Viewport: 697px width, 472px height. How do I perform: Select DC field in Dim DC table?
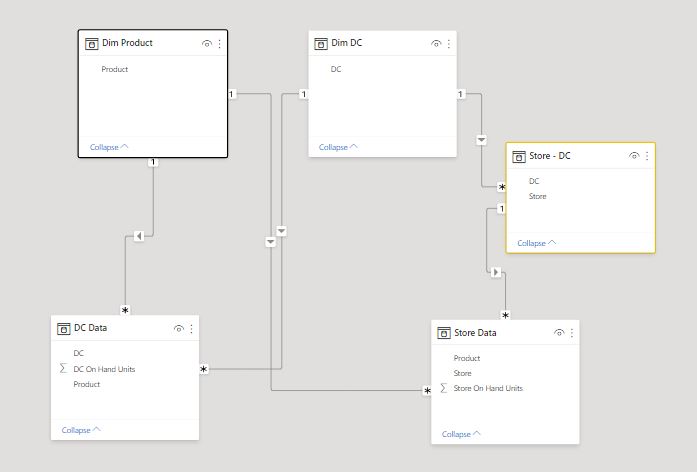(x=336, y=69)
